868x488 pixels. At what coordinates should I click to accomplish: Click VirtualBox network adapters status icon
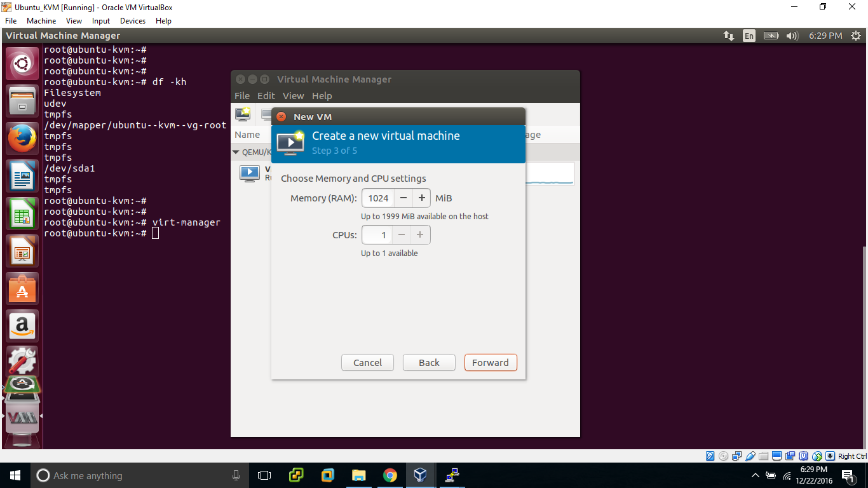tap(736, 456)
